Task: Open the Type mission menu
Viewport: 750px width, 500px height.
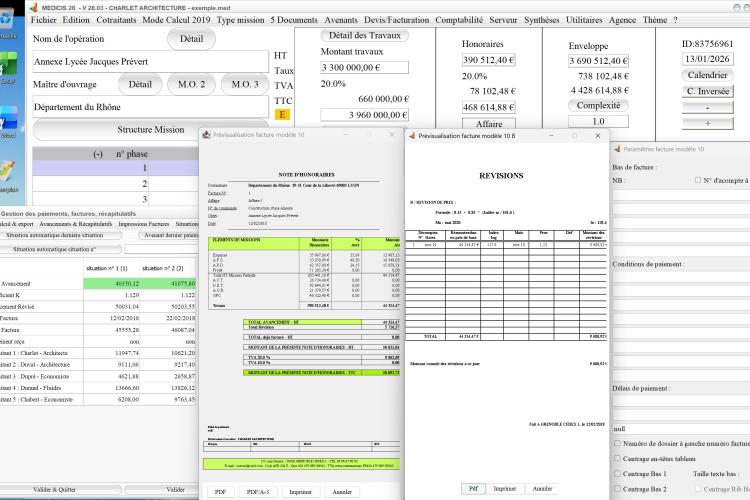Action: (x=240, y=20)
